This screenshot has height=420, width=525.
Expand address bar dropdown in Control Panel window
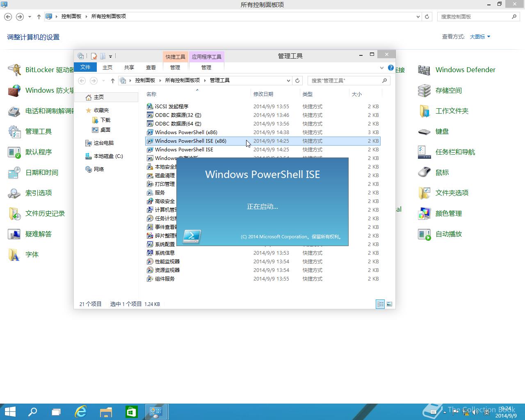pos(418,16)
